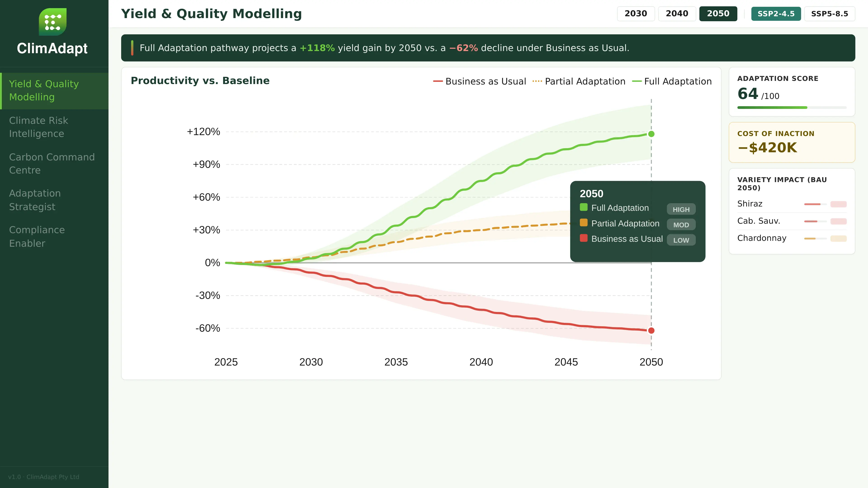
Task: Open Climate Risk Intelligence in the sidebar
Action: coord(39,127)
